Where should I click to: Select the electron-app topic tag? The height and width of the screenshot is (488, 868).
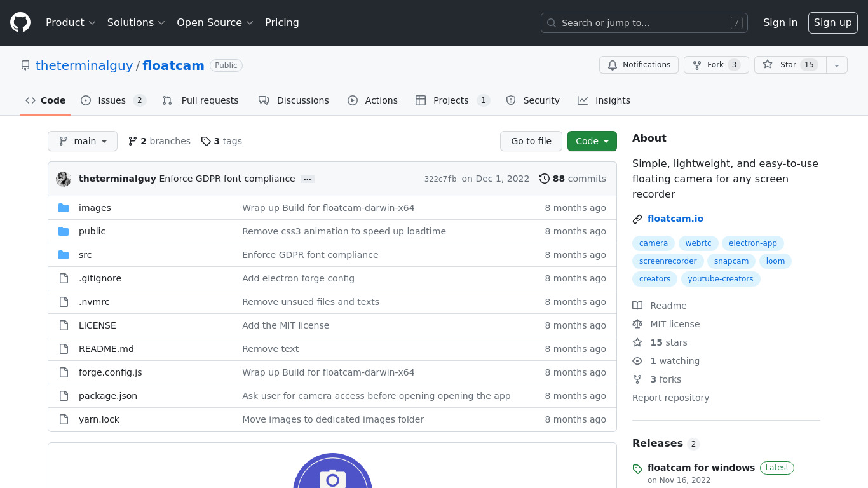point(753,243)
